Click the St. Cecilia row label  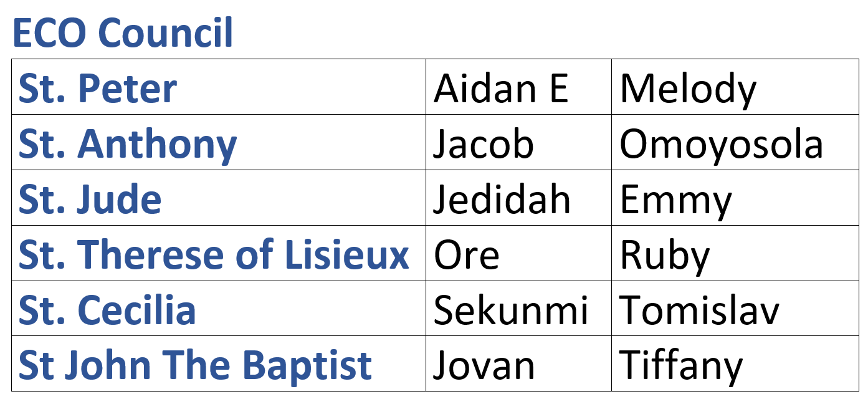(x=107, y=310)
